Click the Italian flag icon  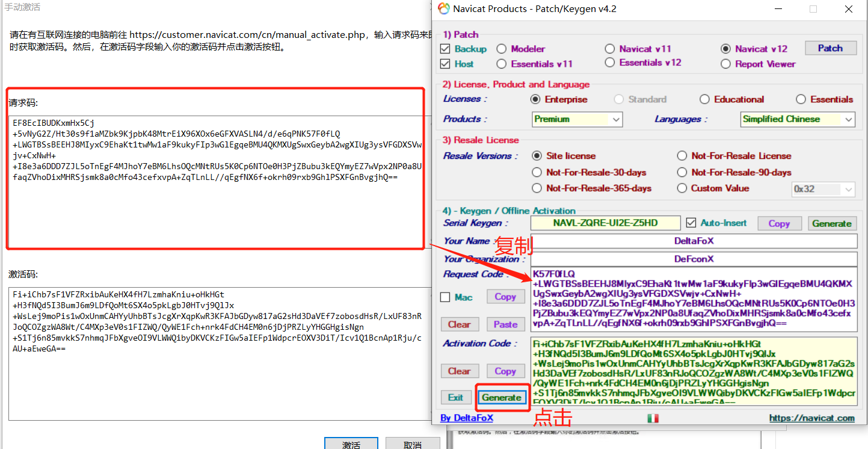(x=653, y=418)
